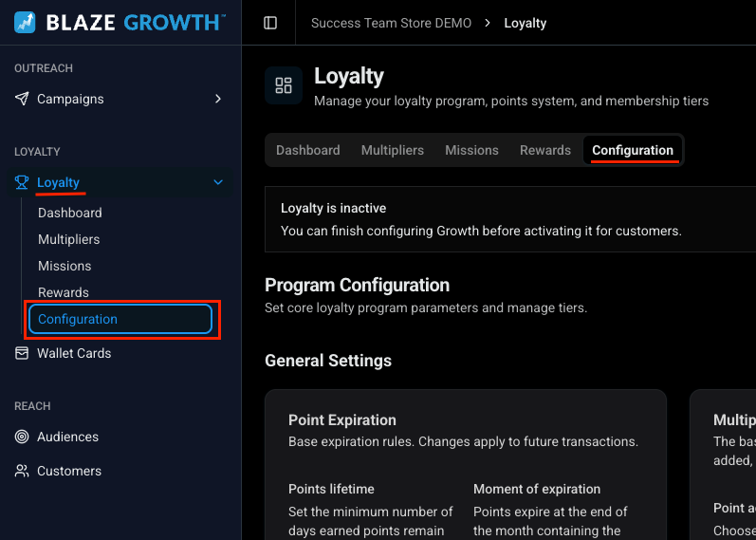Click the Loyalty page grid icon
The height and width of the screenshot is (540, 756).
coord(284,85)
